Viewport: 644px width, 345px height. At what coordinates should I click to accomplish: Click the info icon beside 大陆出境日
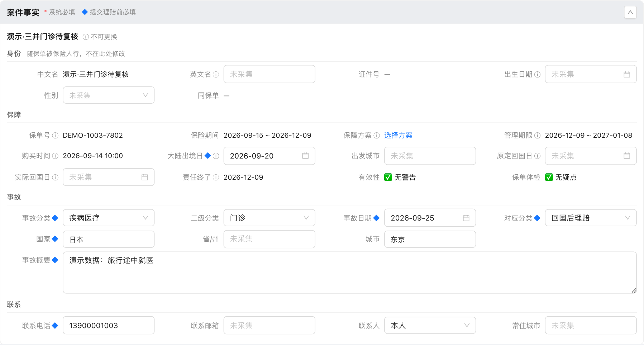tap(216, 156)
